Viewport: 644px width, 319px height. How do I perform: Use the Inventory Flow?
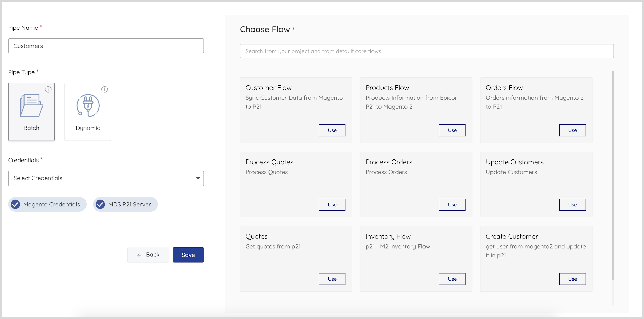[x=452, y=279]
